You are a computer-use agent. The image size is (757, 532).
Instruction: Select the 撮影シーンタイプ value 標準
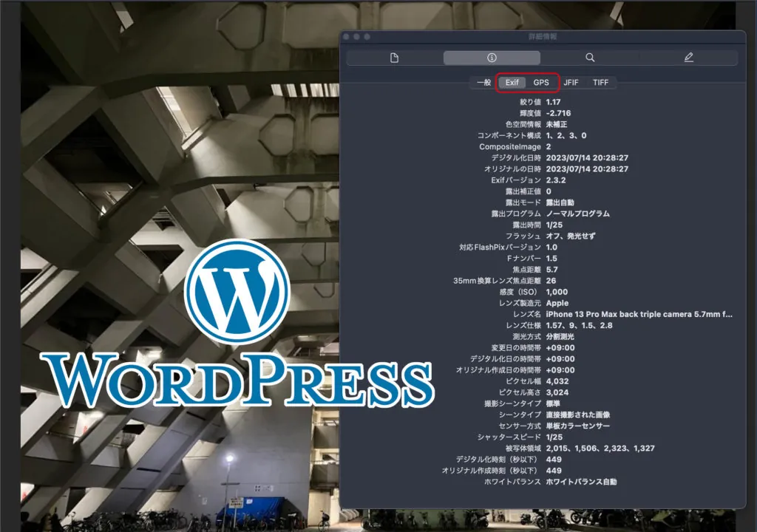point(553,403)
